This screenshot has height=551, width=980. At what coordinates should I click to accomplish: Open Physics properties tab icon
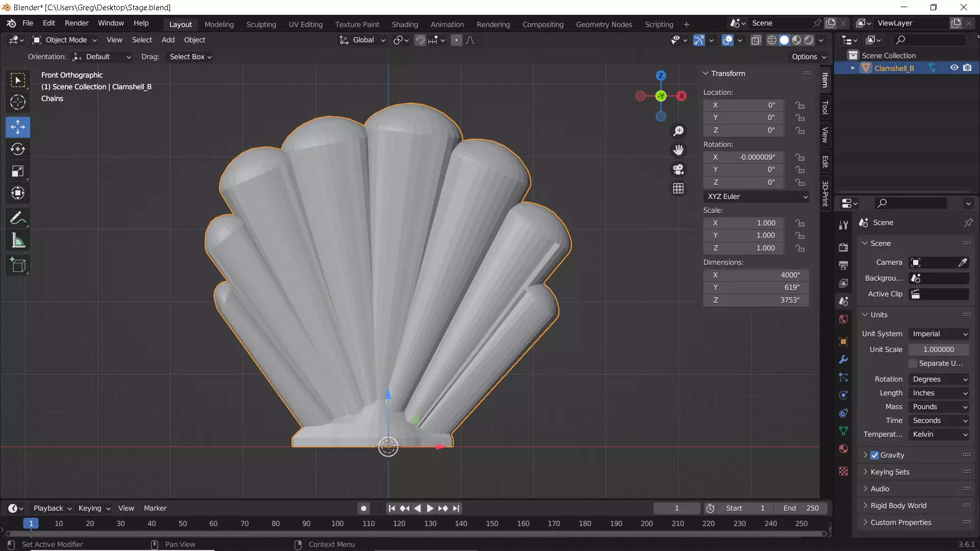click(843, 395)
